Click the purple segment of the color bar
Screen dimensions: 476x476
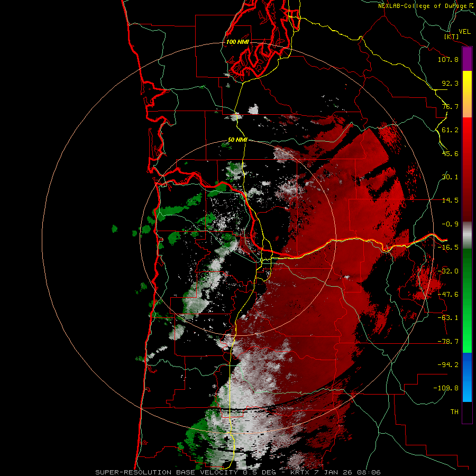[x=467, y=59]
